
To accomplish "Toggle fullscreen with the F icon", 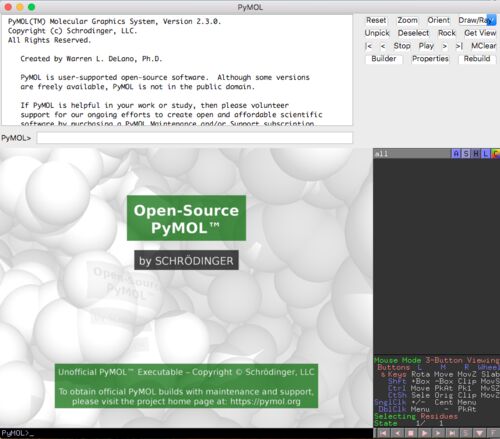I will [493, 433].
